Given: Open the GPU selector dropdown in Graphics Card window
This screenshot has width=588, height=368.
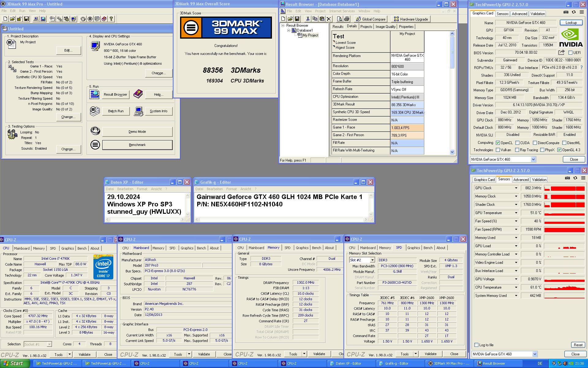Looking at the screenshot, I should coord(533,159).
